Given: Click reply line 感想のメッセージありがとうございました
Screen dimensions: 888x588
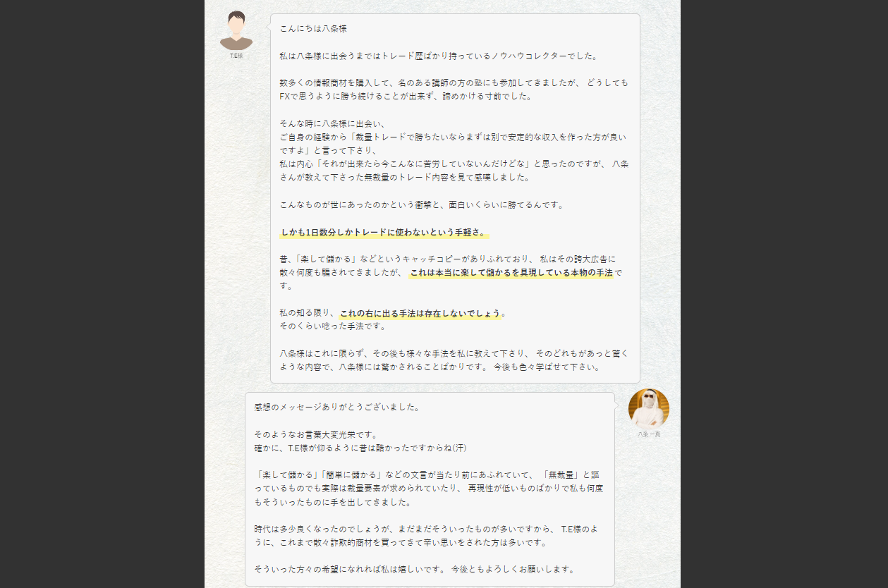Looking at the screenshot, I should point(337,407).
